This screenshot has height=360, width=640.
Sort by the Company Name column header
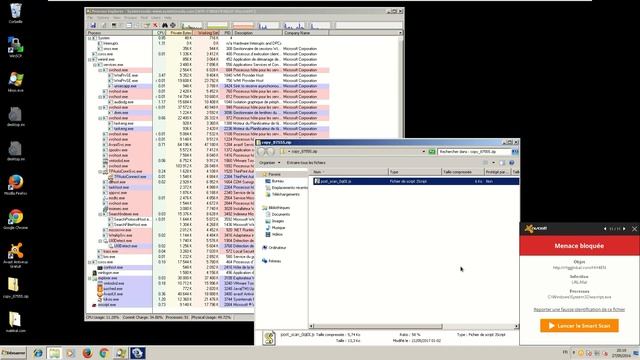pyautogui.click(x=305, y=33)
